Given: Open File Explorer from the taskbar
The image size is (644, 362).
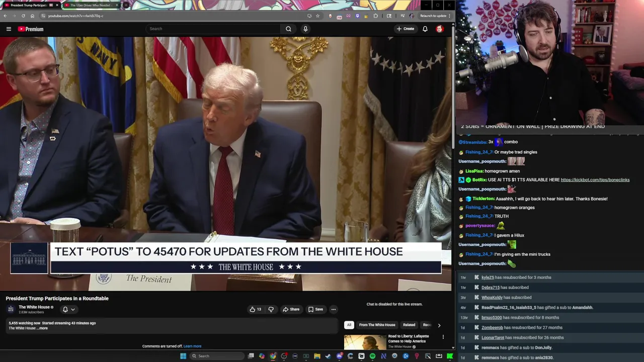Looking at the screenshot, I should click(x=317, y=356).
